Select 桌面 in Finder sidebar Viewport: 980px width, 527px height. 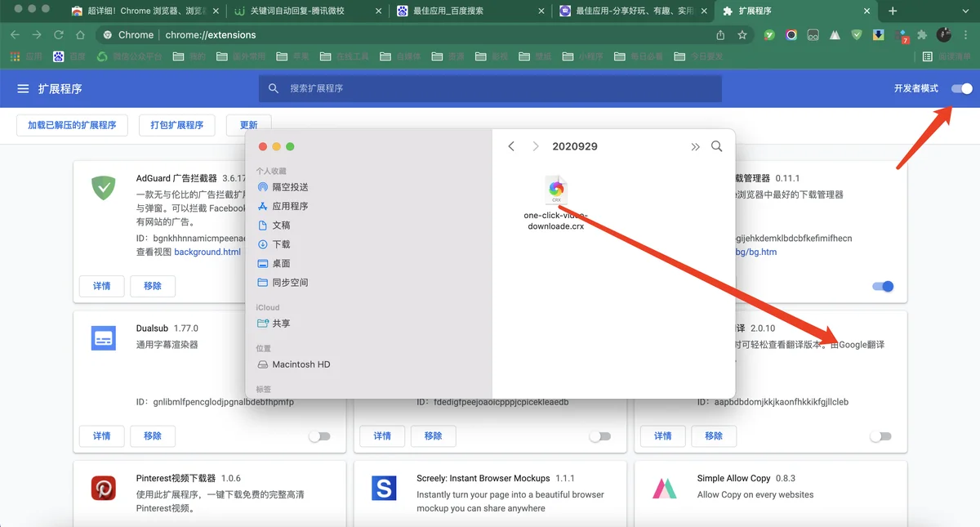click(x=274, y=263)
